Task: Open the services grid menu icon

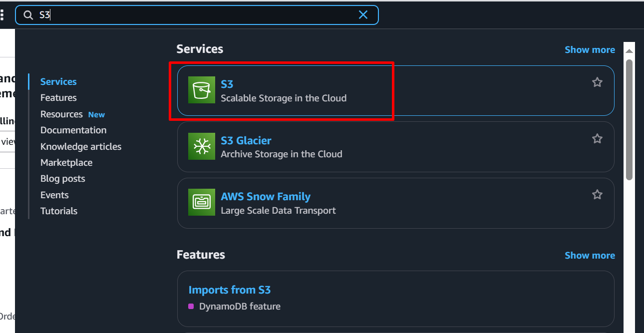Action: point(2,15)
